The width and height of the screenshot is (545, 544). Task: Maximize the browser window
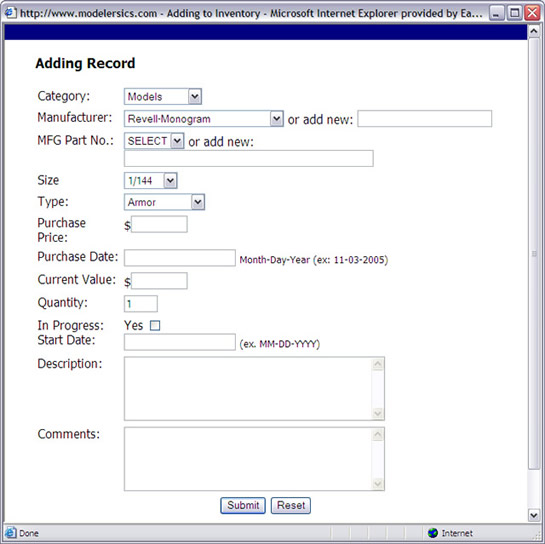tap(514, 13)
